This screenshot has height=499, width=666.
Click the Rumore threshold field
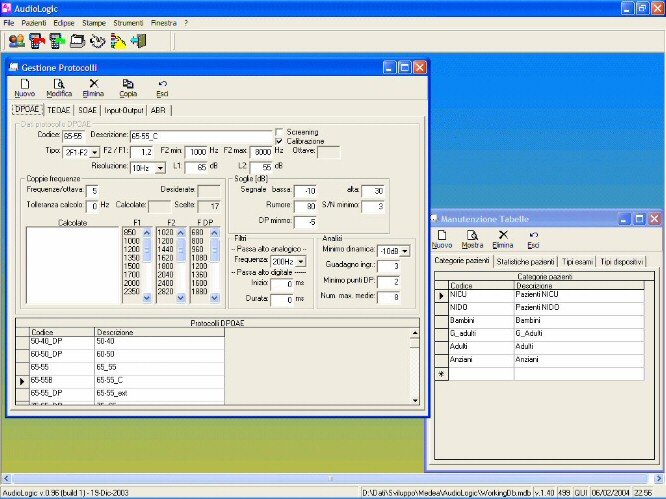coord(305,206)
